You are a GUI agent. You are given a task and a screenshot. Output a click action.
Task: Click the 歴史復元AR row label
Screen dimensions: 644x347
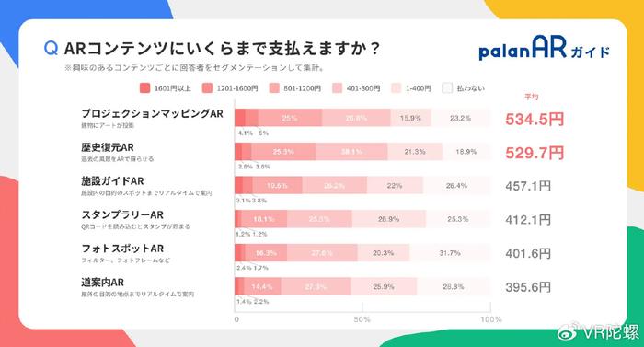(108, 147)
